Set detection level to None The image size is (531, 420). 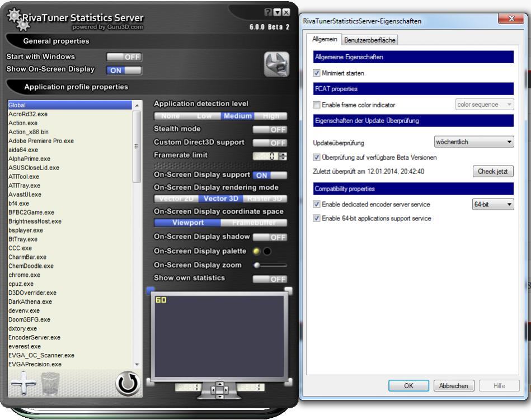tap(170, 116)
